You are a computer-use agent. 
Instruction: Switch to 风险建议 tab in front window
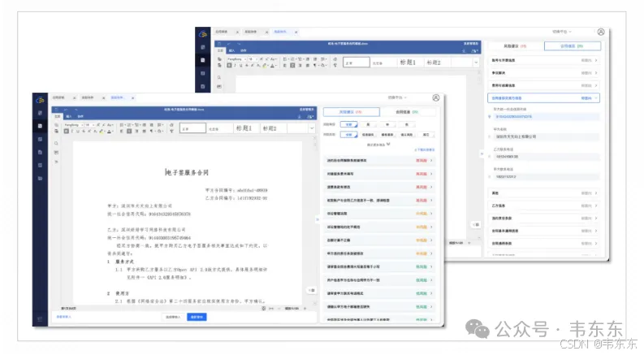(351, 112)
